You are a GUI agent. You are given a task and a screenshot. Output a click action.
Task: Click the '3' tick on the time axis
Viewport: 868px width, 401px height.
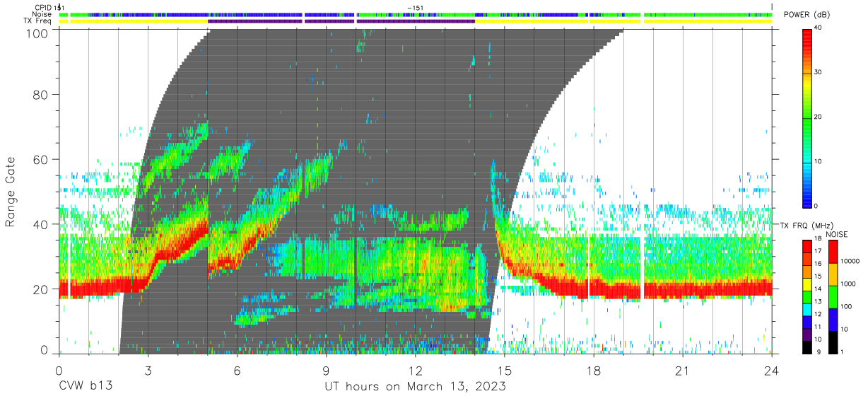click(x=148, y=369)
